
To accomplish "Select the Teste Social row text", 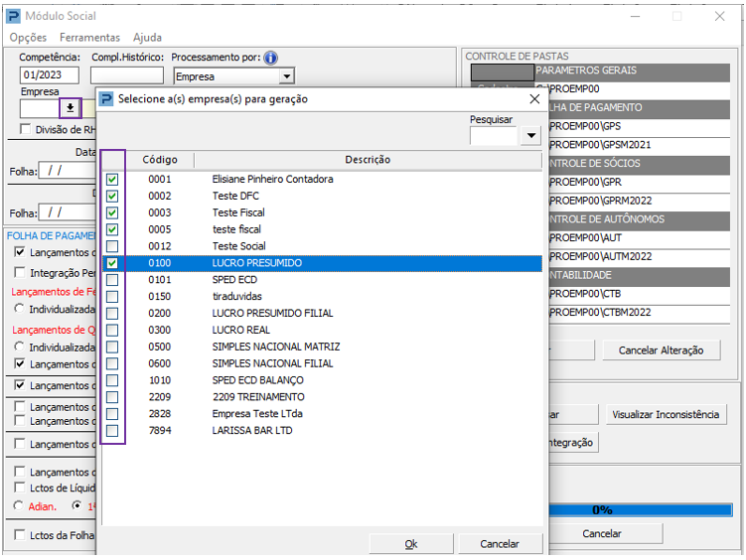I will tap(238, 246).
